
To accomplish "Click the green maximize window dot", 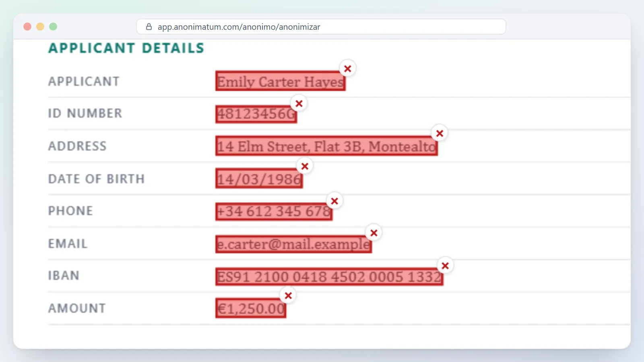I will coord(53,27).
